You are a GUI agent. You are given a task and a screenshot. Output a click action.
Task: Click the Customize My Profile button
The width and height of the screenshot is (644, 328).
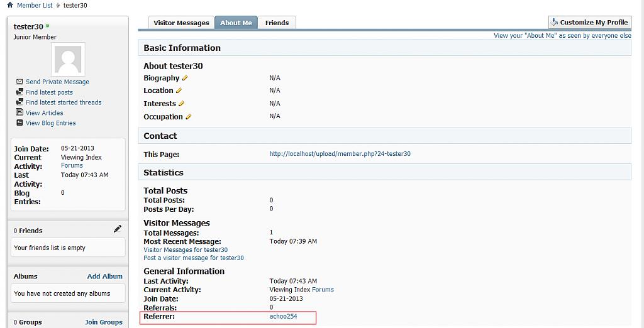click(x=589, y=23)
